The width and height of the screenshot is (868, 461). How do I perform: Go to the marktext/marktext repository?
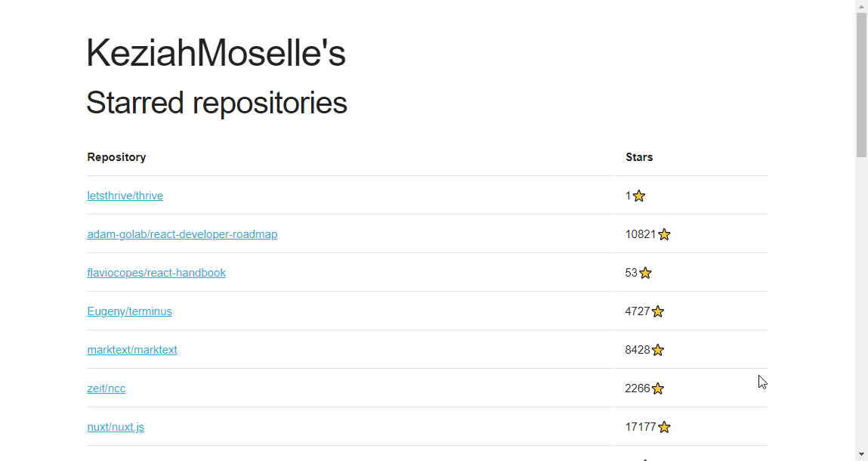pos(132,350)
